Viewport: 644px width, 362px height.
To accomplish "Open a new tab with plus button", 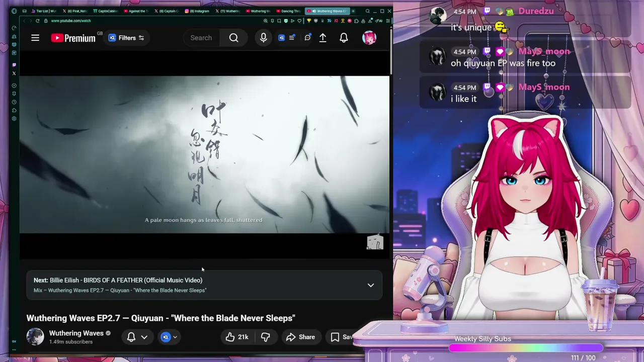I will pos(353,11).
